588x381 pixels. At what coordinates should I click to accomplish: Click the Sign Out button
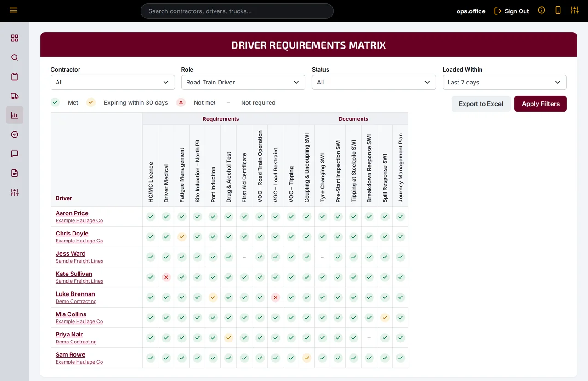tap(511, 11)
